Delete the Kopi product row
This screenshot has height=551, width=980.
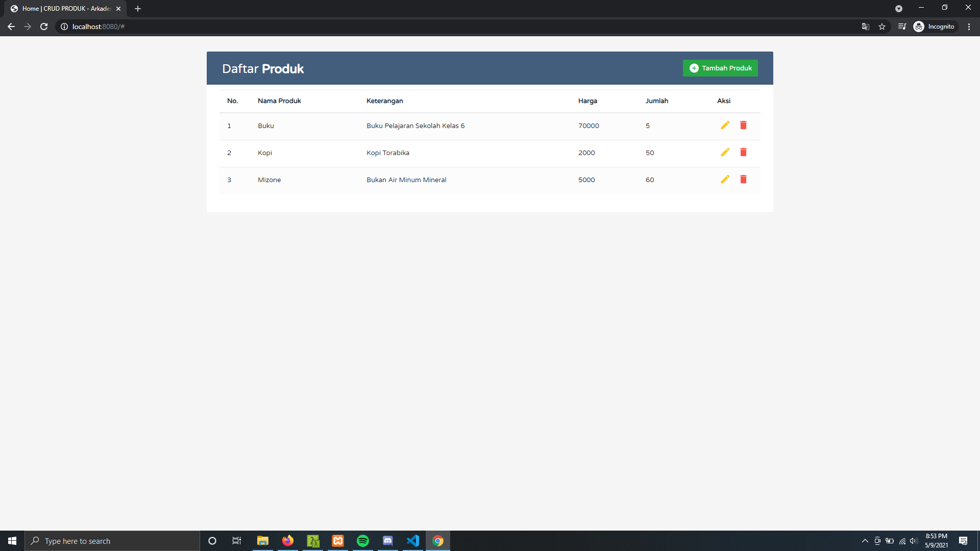(x=743, y=153)
